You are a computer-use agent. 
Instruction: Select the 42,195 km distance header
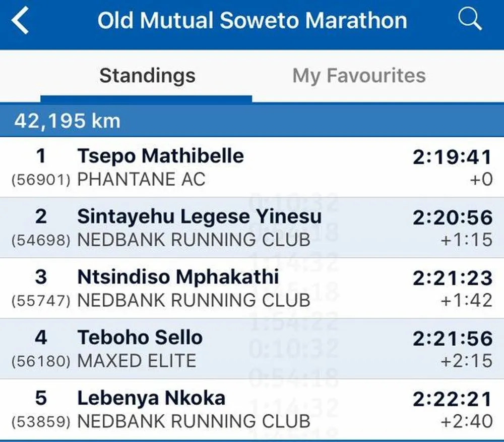252,121
